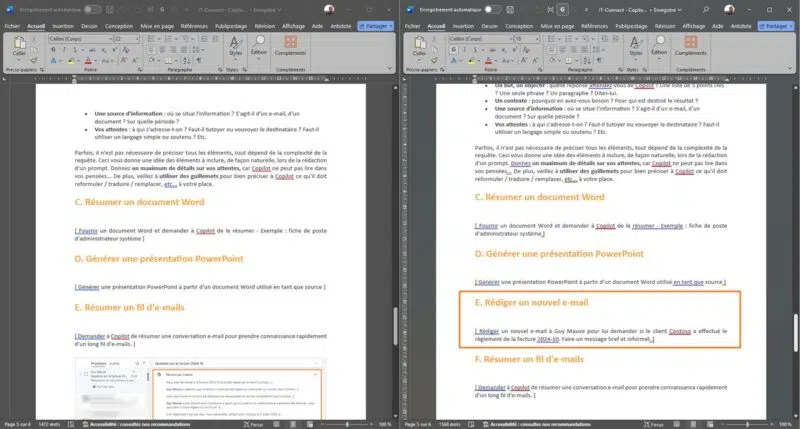Toggle Enregistrement automatique in the right Word window
The height and width of the screenshot is (429, 800).
click(495, 9)
